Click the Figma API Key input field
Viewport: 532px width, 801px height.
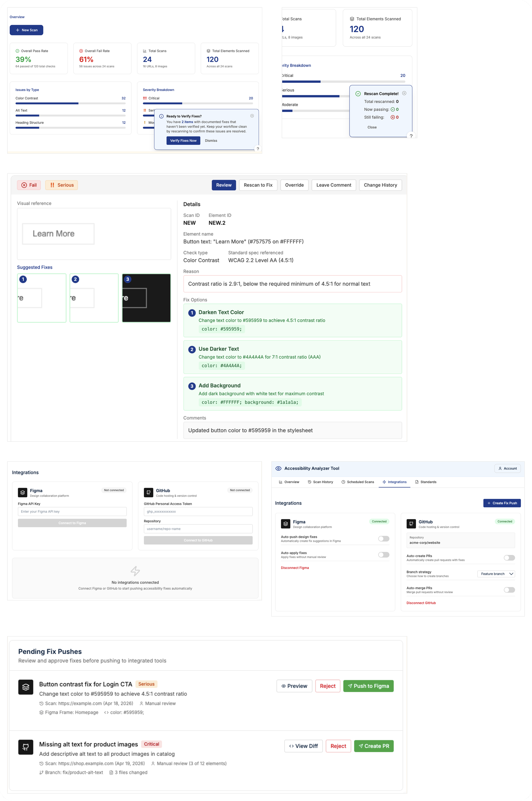pos(72,511)
